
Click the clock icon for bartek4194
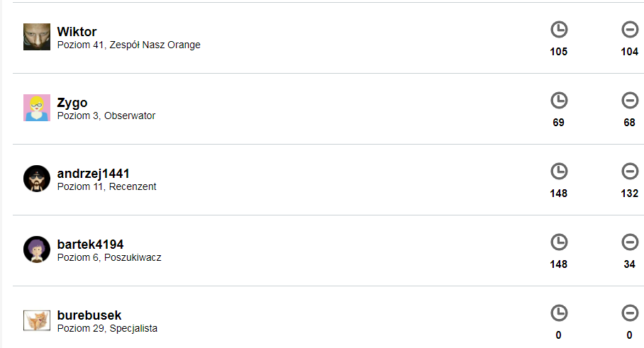559,242
